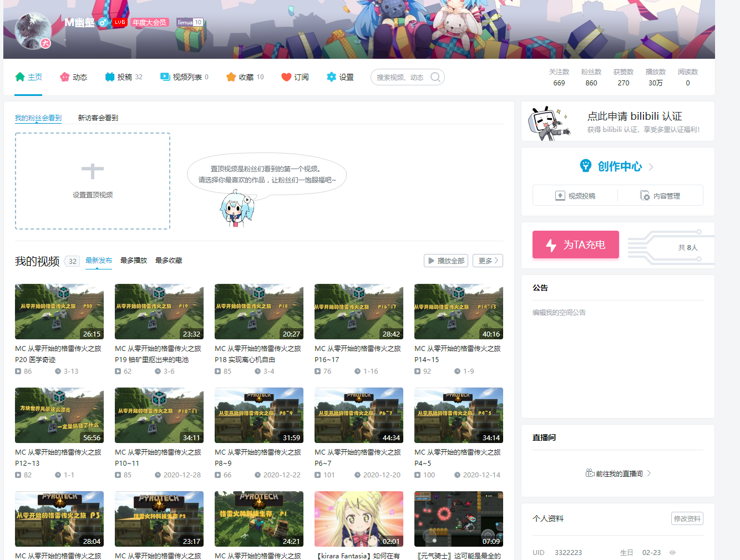The image size is (740, 560).
Task: Toggle birthday visibility eye icon
Action: pyautogui.click(x=672, y=552)
